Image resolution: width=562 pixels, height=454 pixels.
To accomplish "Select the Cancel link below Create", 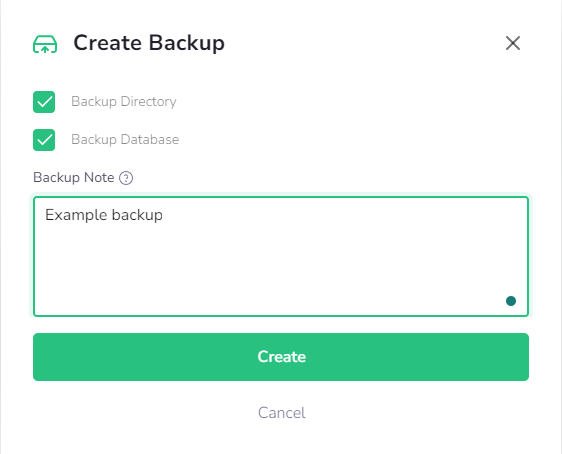I will [x=282, y=413].
